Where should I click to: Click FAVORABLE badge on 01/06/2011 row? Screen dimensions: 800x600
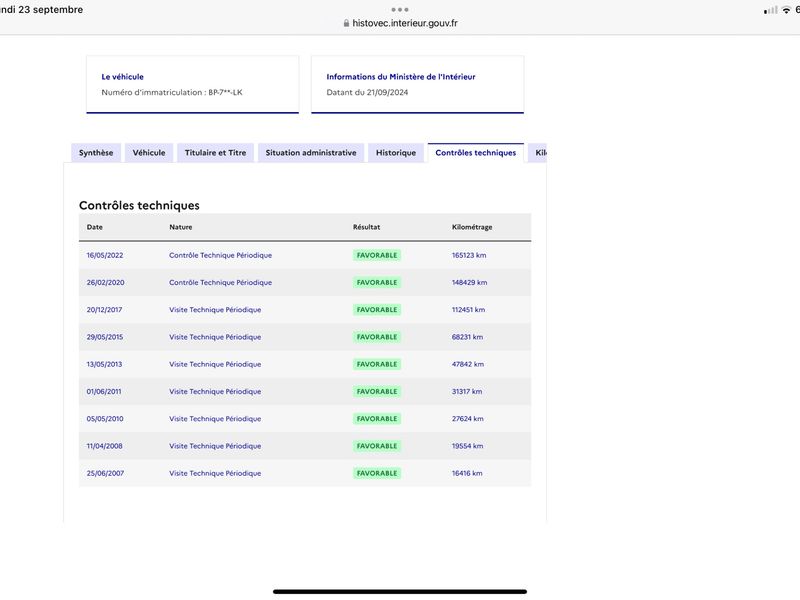pos(377,391)
